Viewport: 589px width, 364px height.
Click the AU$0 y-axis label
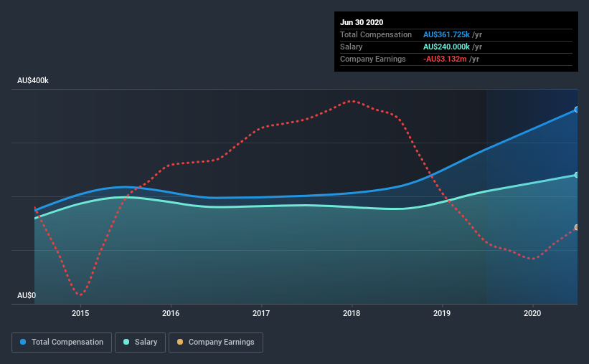coord(27,296)
